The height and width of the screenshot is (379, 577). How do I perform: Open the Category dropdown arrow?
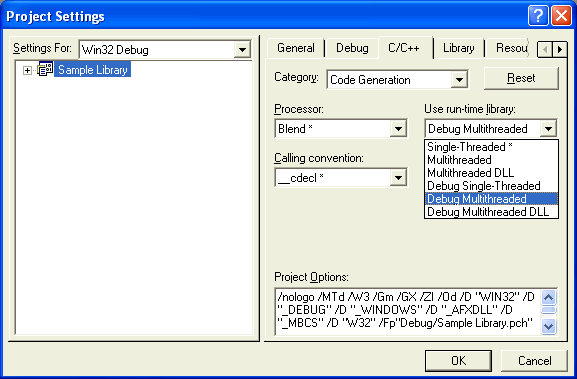[x=459, y=79]
